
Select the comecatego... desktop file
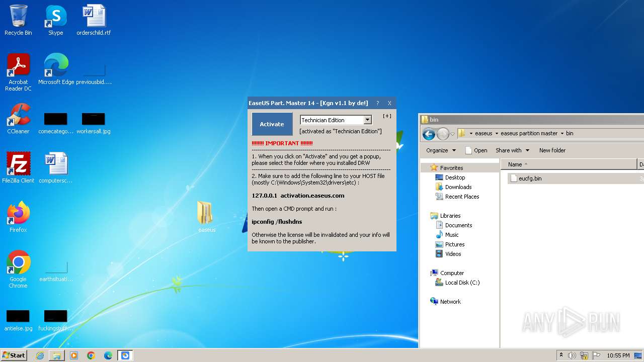(x=55, y=123)
